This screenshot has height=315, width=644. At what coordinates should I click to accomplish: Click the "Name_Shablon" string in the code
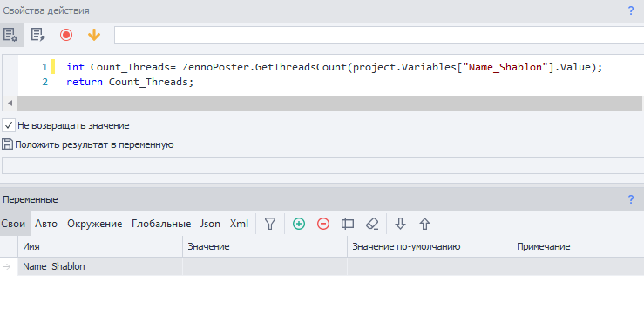click(505, 67)
